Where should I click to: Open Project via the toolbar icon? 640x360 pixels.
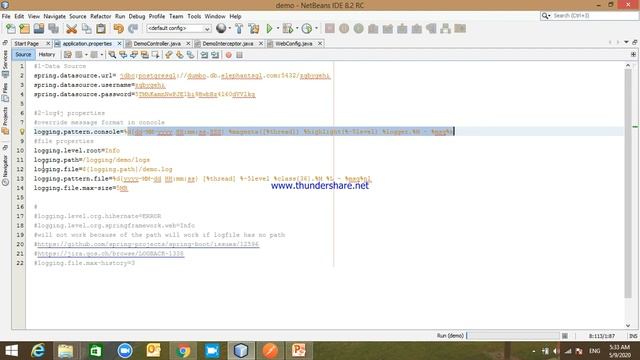coord(39,28)
